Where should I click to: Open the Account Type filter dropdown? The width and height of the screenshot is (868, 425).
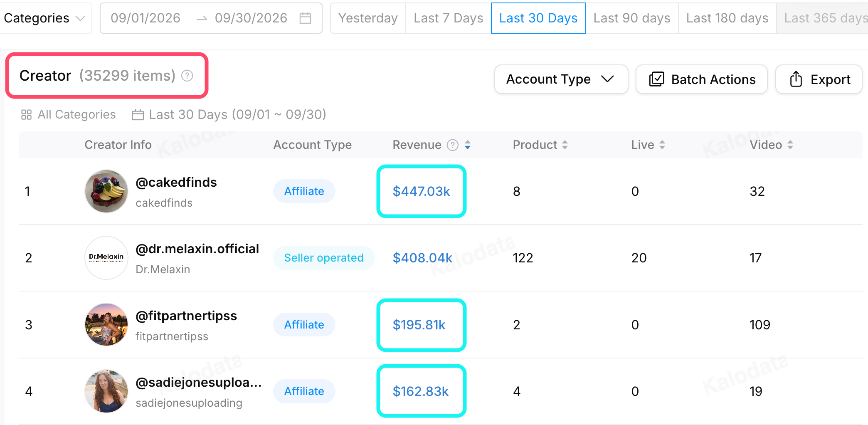(561, 79)
